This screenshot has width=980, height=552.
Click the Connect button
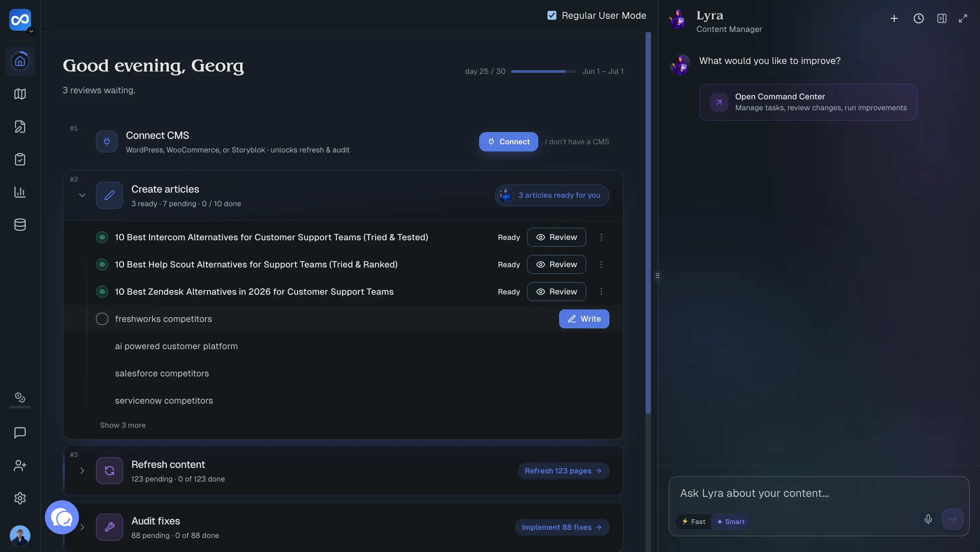tap(508, 142)
